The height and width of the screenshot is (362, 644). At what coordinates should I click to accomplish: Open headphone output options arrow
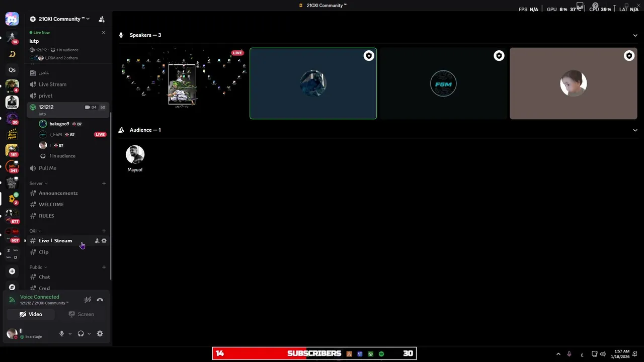pos(89,334)
